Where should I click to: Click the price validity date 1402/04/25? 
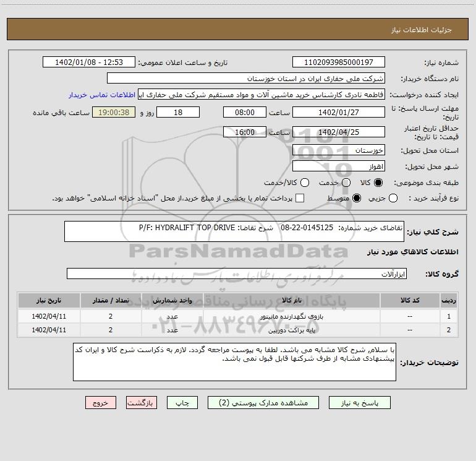tap(339, 132)
